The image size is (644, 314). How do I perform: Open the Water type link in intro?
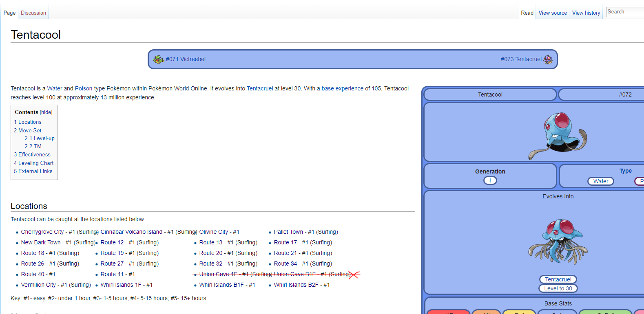coord(55,88)
